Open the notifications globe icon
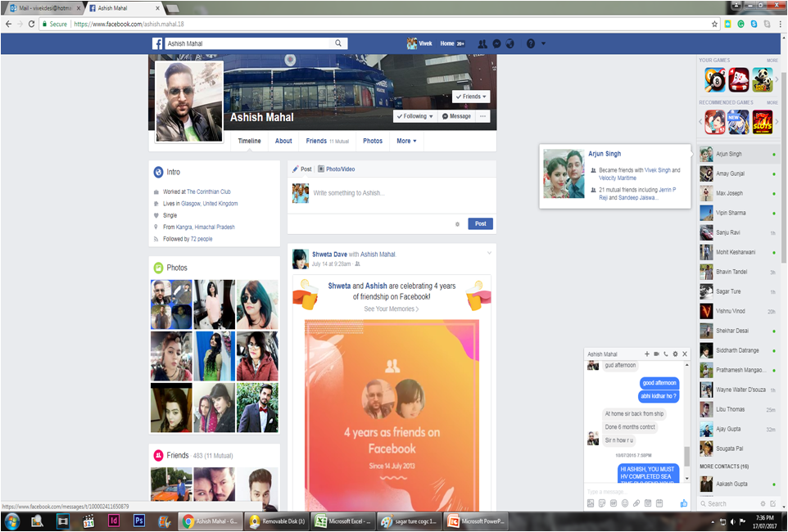The height and width of the screenshot is (532, 788). click(510, 43)
